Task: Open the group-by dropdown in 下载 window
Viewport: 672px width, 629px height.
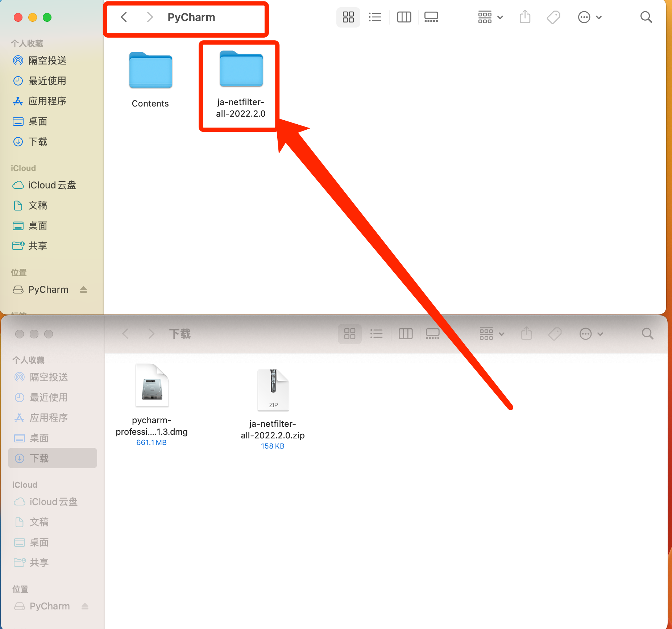Action: coord(492,334)
